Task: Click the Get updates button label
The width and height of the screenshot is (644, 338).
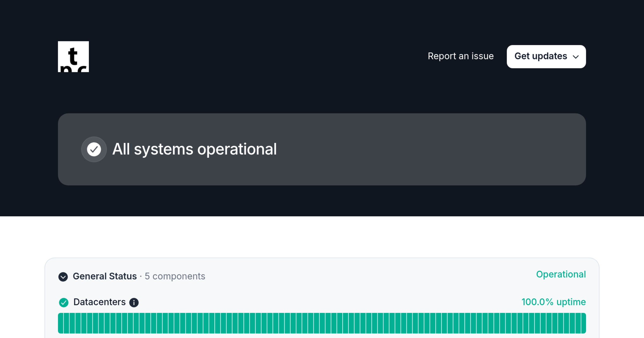Action: (x=541, y=56)
